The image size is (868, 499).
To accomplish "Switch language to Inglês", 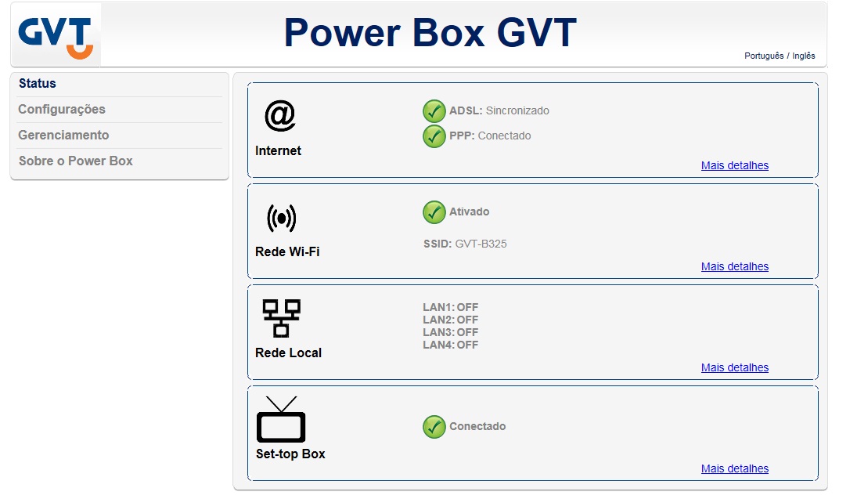I will pyautogui.click(x=804, y=56).
